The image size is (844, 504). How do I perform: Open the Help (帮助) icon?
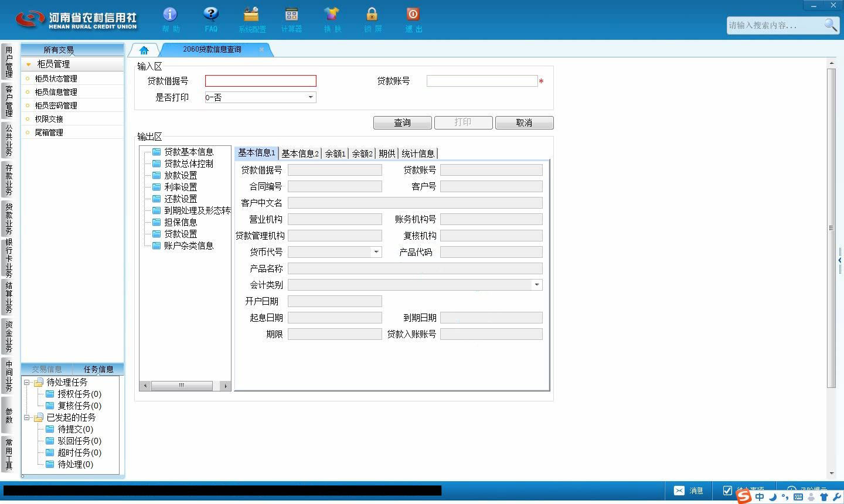coord(170,14)
